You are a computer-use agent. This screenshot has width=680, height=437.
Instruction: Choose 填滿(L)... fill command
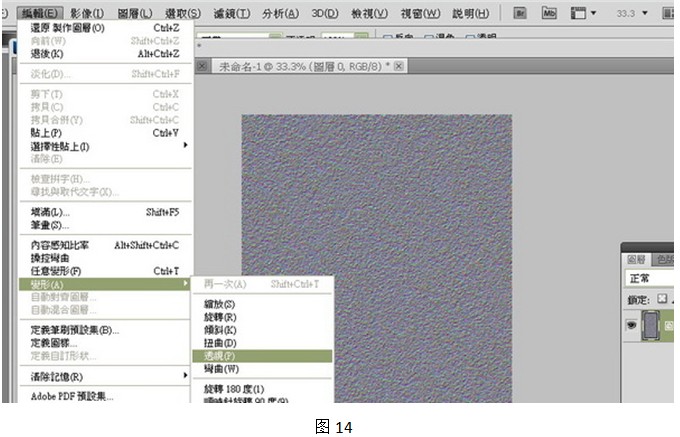tap(105, 212)
